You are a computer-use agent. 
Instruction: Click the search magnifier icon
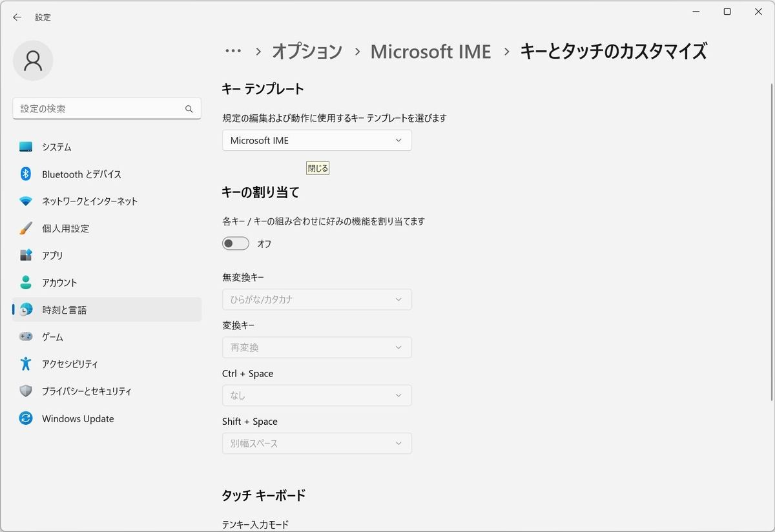189,109
